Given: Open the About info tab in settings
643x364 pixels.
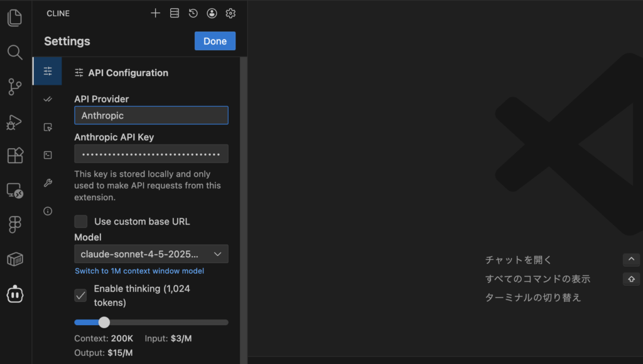Looking at the screenshot, I should (48, 211).
